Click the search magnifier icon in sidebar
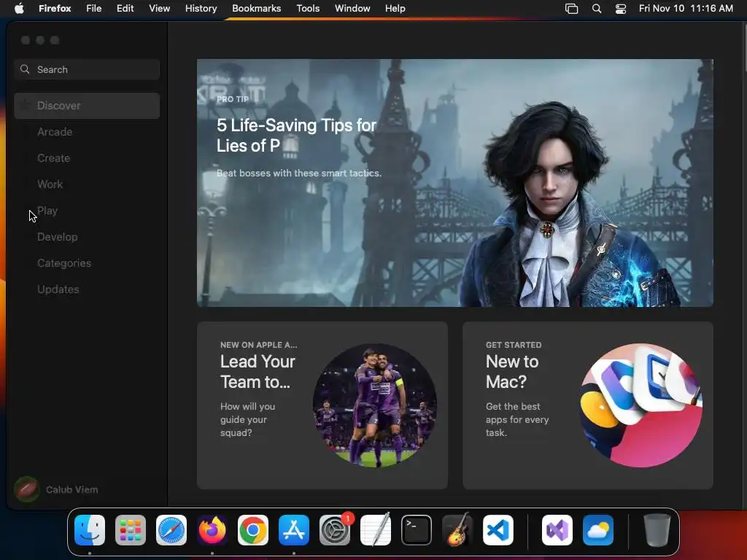This screenshot has height=560, width=747. coord(26,69)
